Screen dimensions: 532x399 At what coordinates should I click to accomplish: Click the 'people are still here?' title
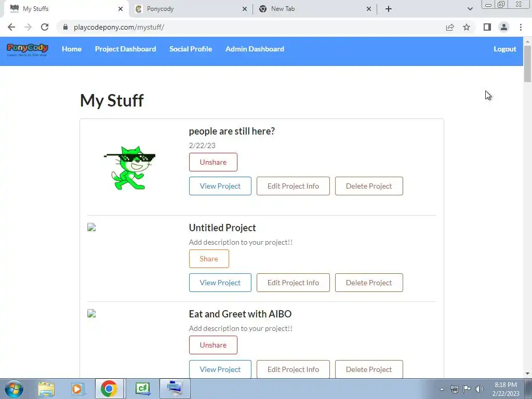(x=232, y=131)
